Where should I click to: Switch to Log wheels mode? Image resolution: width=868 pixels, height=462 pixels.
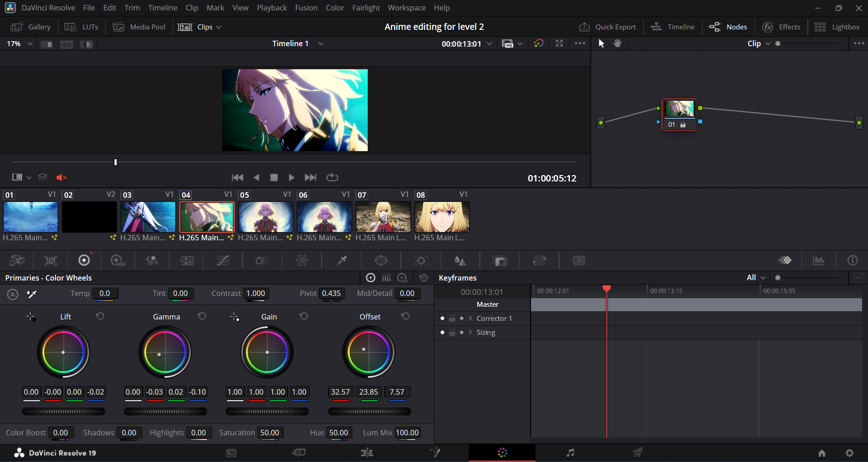click(x=403, y=278)
